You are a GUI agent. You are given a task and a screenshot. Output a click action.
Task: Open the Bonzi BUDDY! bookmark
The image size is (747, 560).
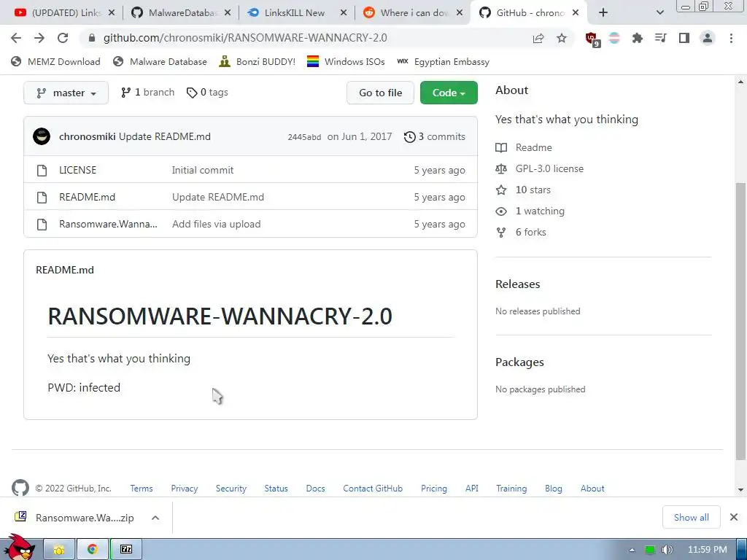(258, 61)
